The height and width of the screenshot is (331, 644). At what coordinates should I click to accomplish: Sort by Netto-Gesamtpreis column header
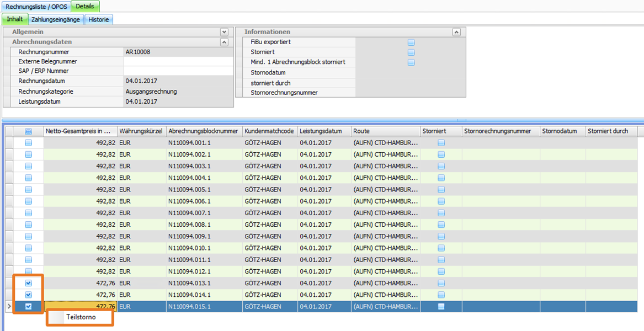(x=80, y=131)
